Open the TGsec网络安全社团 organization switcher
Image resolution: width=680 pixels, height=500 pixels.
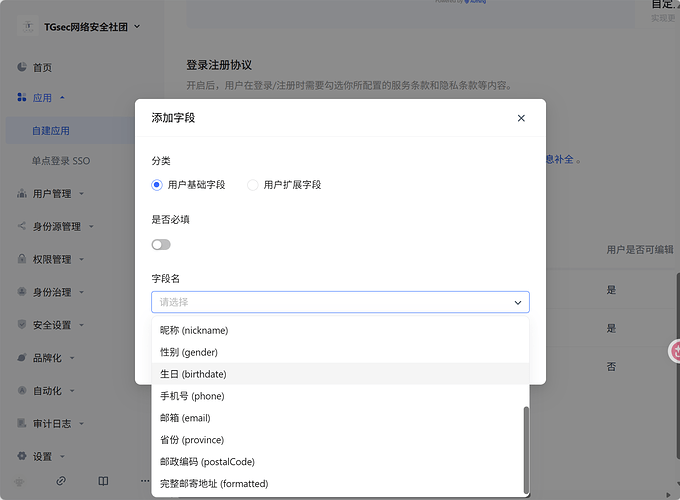[x=92, y=27]
